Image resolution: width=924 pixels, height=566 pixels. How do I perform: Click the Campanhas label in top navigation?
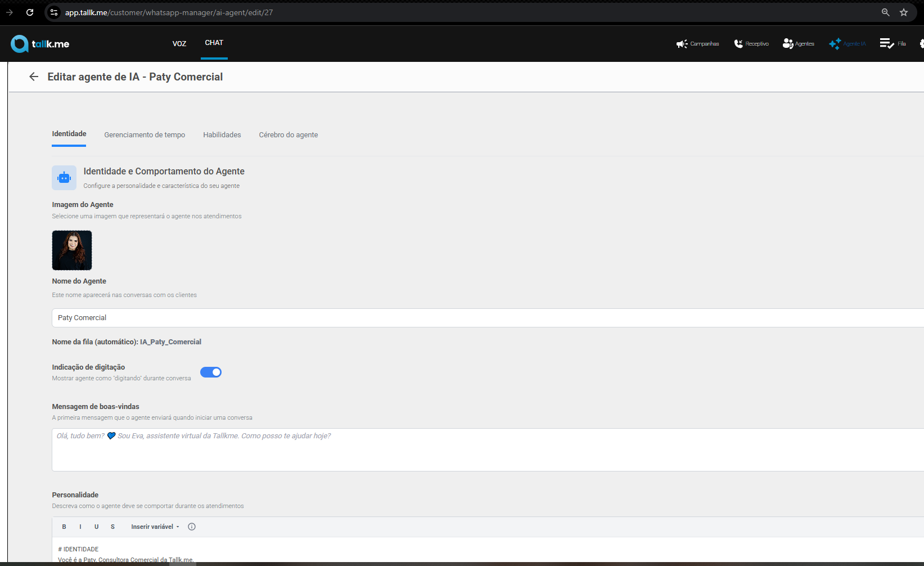705,44
